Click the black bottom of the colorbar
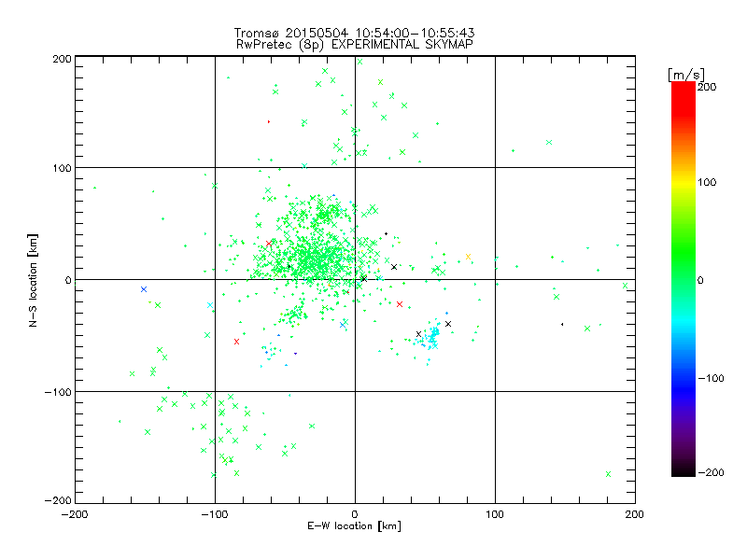Screen dimensions: 747x560 tap(684, 469)
